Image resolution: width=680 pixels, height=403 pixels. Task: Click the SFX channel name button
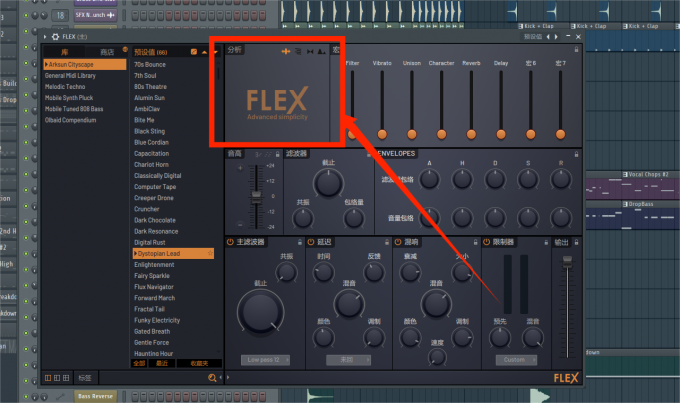point(95,15)
